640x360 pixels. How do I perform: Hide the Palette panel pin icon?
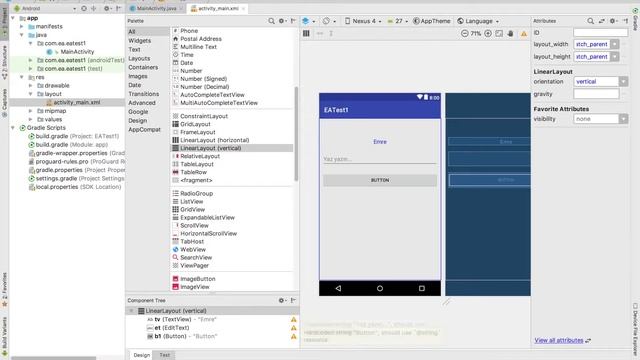[293, 21]
